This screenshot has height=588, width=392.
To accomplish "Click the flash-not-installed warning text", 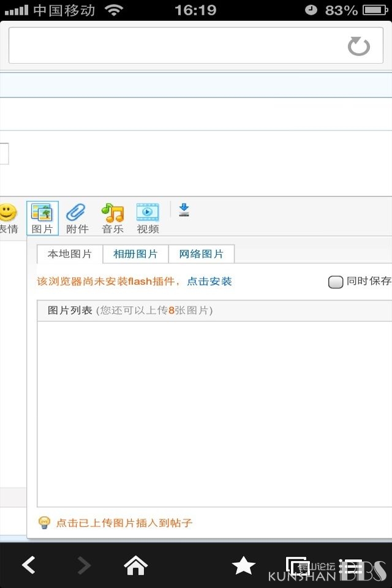I will (x=108, y=281).
